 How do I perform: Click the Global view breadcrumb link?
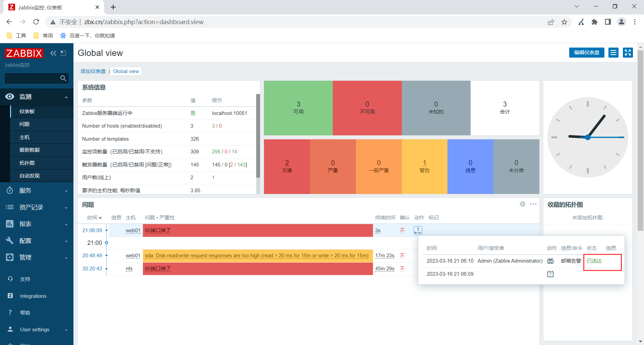tap(126, 71)
